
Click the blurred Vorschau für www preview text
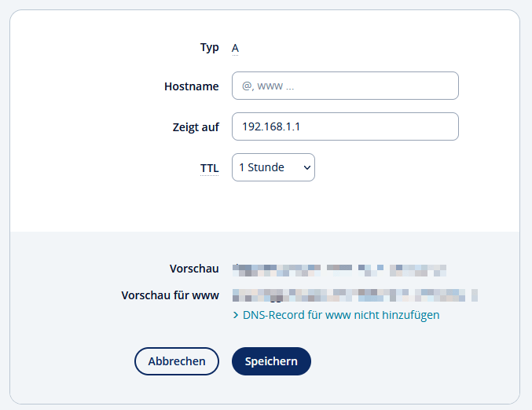pos(355,295)
